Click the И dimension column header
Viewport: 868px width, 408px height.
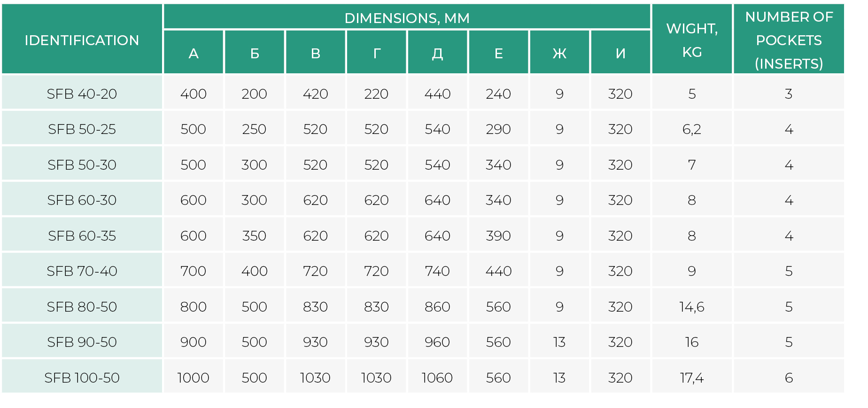click(620, 54)
